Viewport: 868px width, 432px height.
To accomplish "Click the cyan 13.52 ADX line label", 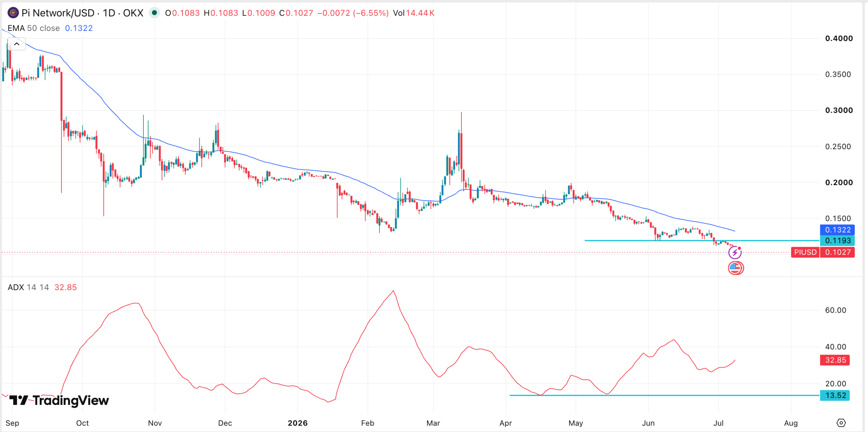I will click(x=835, y=395).
